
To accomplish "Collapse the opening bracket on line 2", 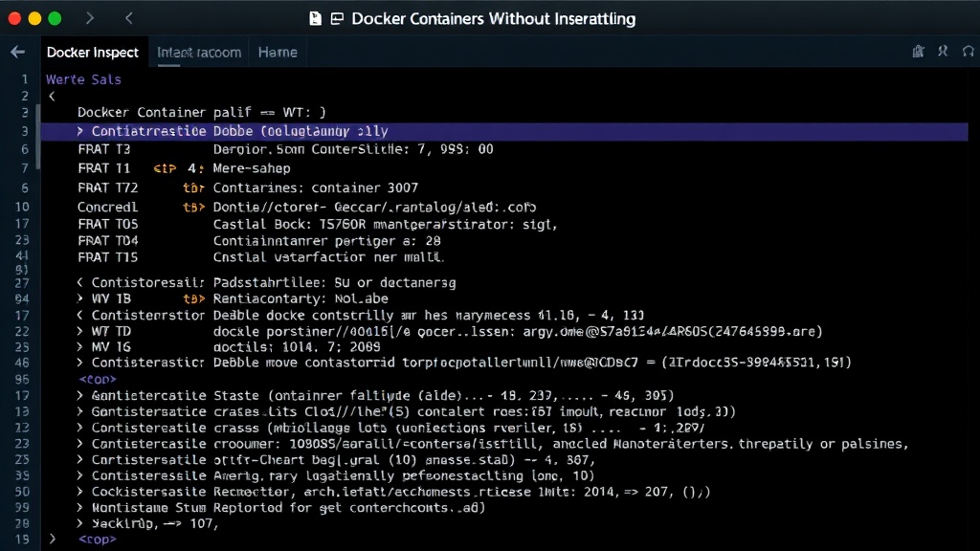I will pos(52,97).
